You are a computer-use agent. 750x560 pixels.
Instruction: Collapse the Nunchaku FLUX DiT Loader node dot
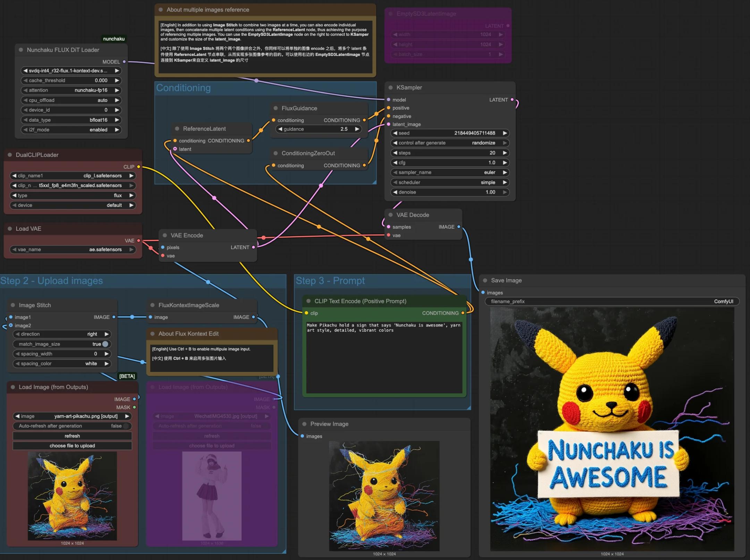pyautogui.click(x=21, y=50)
